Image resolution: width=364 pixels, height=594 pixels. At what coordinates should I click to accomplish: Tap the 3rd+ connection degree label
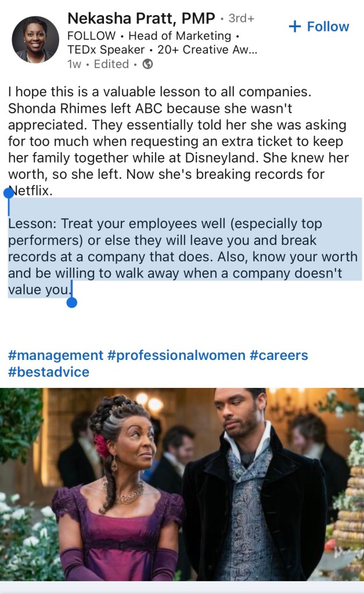pyautogui.click(x=242, y=19)
